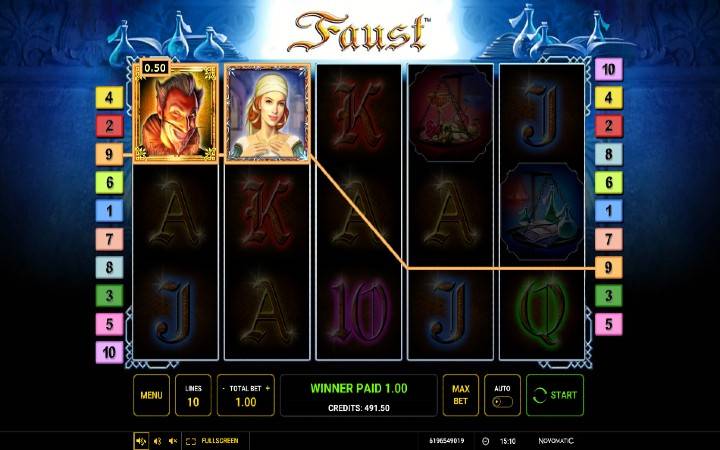This screenshot has width=720, height=450.
Task: Open the Menu button
Action: tap(151, 395)
